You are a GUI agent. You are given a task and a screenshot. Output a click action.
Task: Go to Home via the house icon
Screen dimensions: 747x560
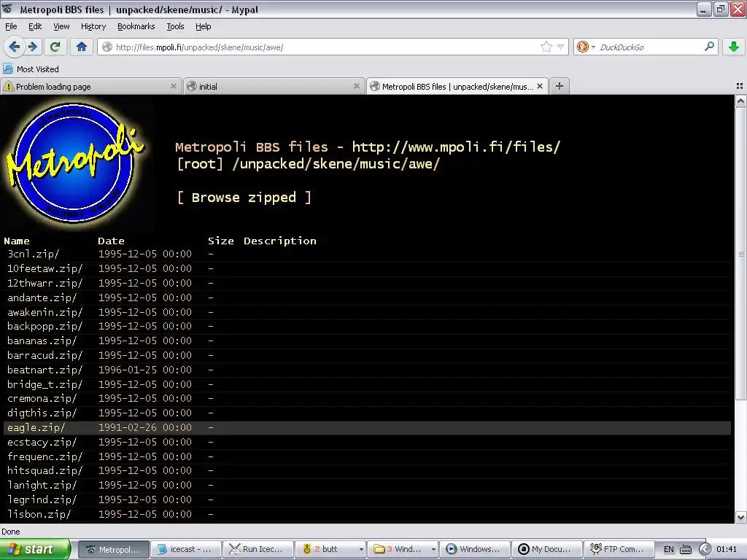[82, 47]
